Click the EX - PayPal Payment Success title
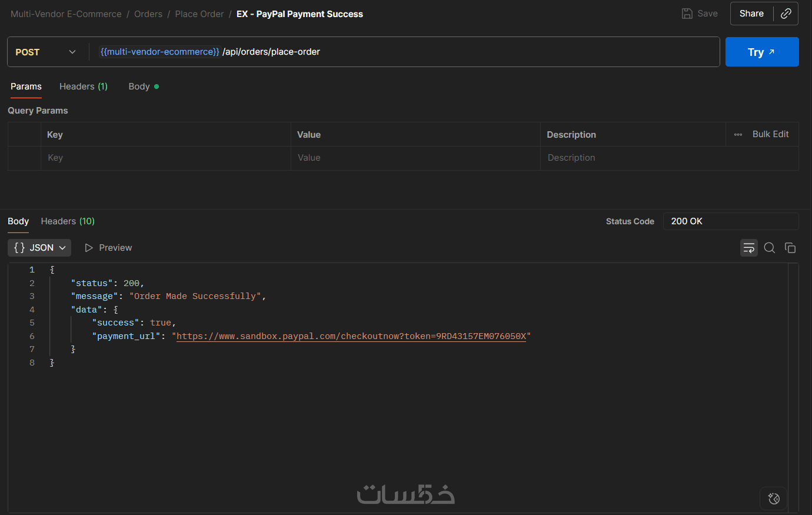 click(299, 14)
